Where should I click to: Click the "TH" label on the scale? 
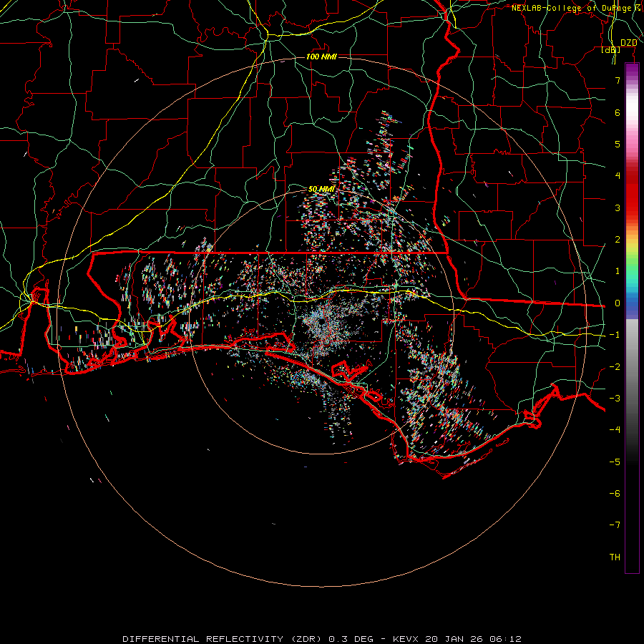click(615, 557)
